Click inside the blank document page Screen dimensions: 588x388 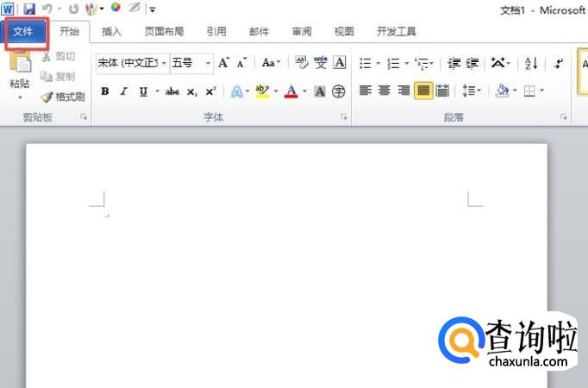[x=286, y=266]
